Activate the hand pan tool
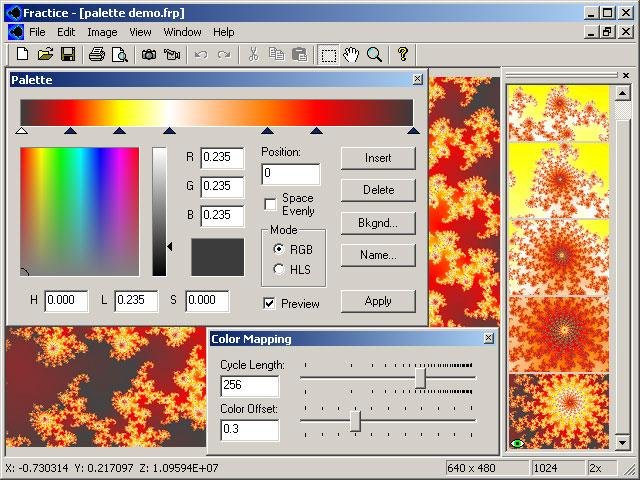The image size is (640, 480). [x=351, y=54]
